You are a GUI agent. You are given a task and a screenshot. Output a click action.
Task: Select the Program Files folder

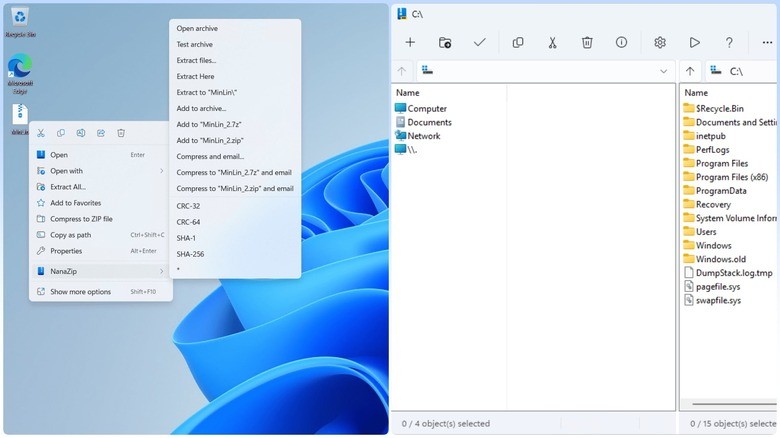(x=721, y=163)
